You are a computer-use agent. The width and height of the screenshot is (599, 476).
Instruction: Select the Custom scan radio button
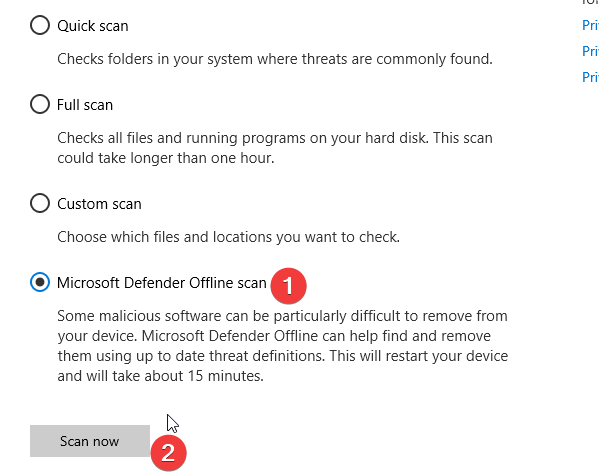click(40, 203)
